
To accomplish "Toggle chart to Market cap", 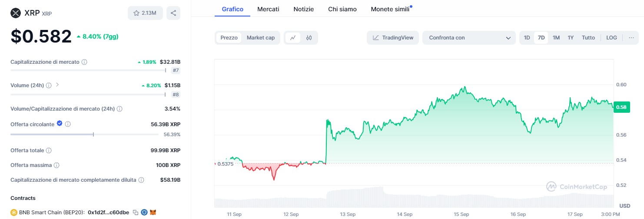I will (x=261, y=38).
